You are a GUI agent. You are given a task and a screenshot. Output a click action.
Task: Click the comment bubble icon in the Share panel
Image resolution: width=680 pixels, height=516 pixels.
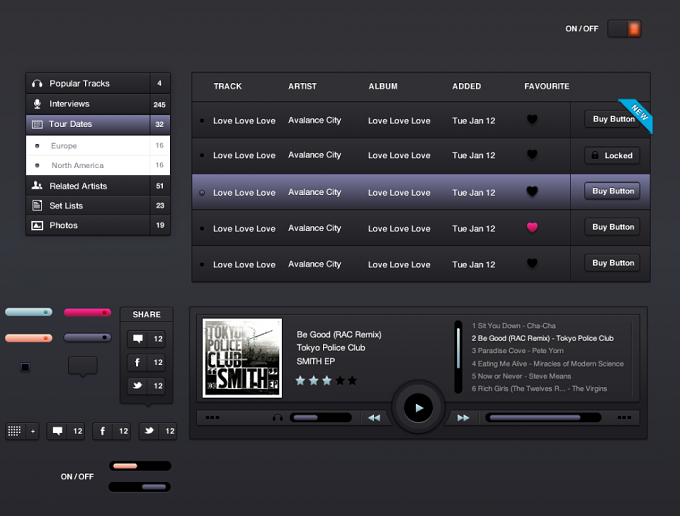137,339
